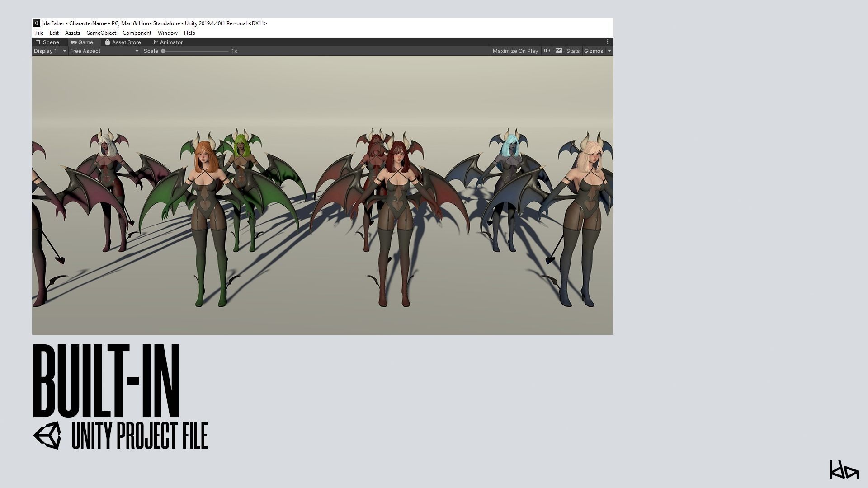Viewport: 868px width, 488px height.
Task: Open the Window menu
Action: tap(167, 33)
